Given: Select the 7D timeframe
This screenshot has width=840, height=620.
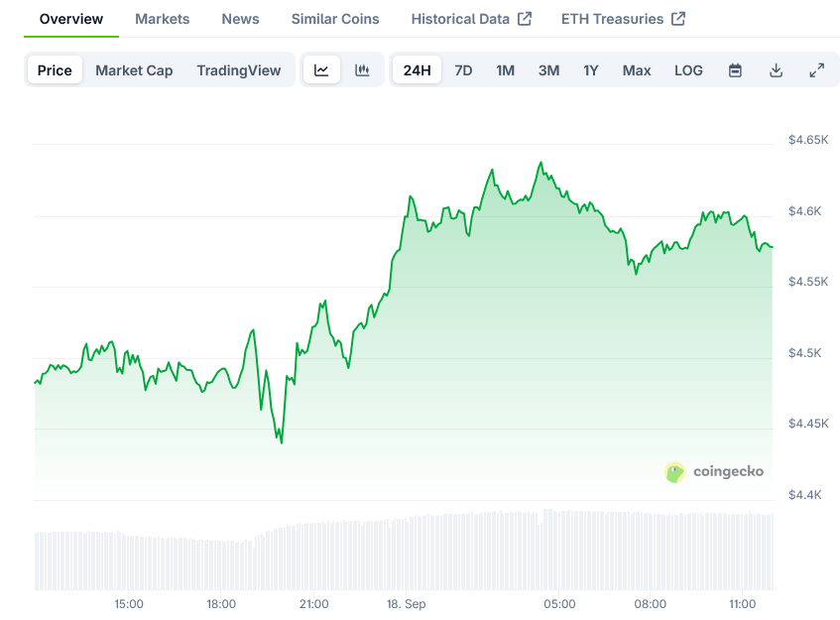Looking at the screenshot, I should click(463, 69).
